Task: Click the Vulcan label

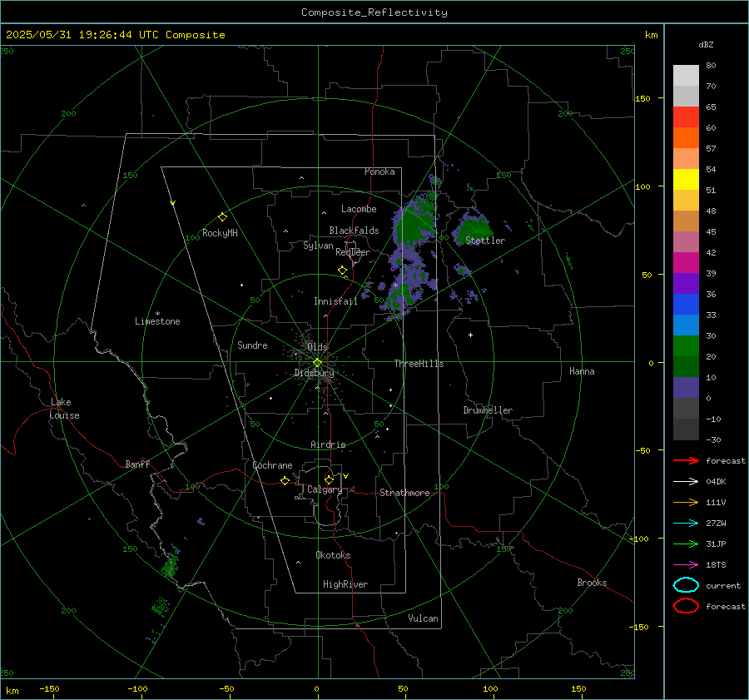Action: (x=424, y=618)
